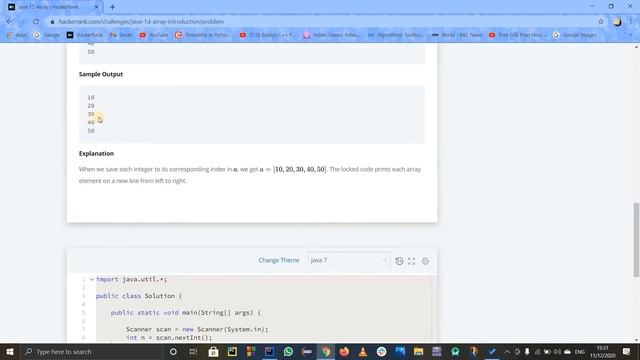Viewport: 640px width, 360px height.
Task: Open the Gmail bookmark
Action: pyautogui.click(x=121, y=35)
